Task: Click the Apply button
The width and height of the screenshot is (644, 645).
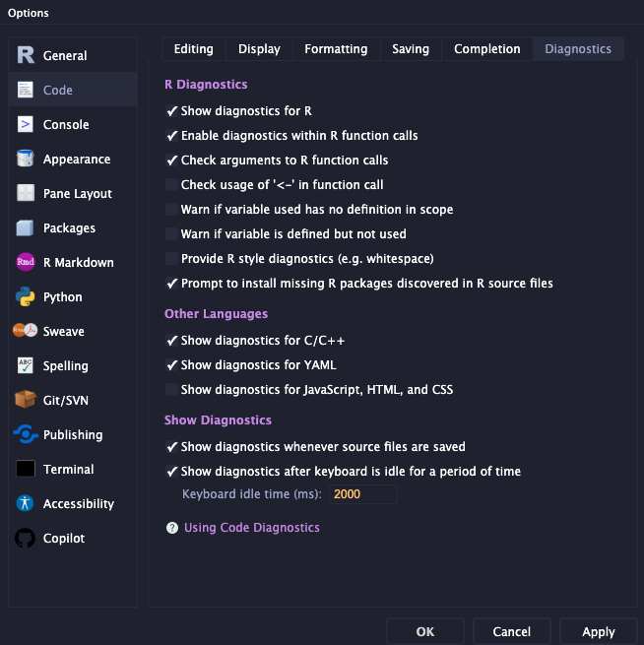Action: pos(598,631)
